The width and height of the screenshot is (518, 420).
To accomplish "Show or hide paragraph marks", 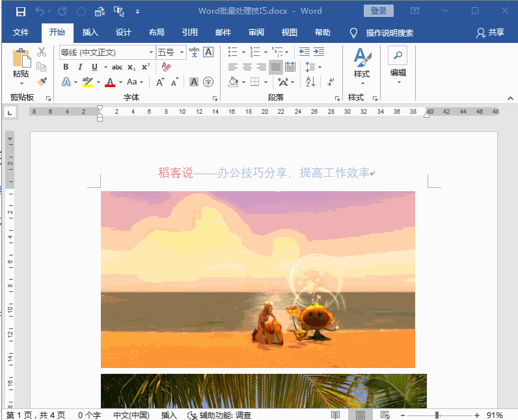I will click(331, 82).
